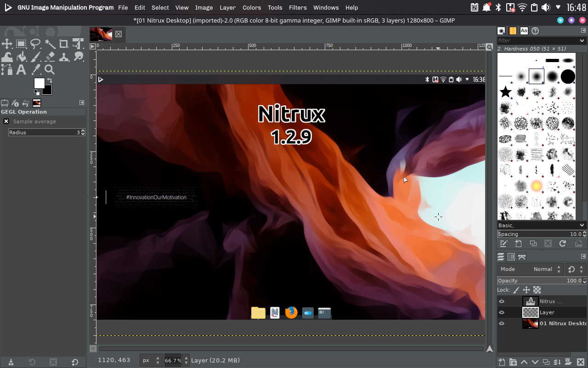Image resolution: width=588 pixels, height=368 pixels.
Task: Select the Color Picker tool
Action: [35, 69]
